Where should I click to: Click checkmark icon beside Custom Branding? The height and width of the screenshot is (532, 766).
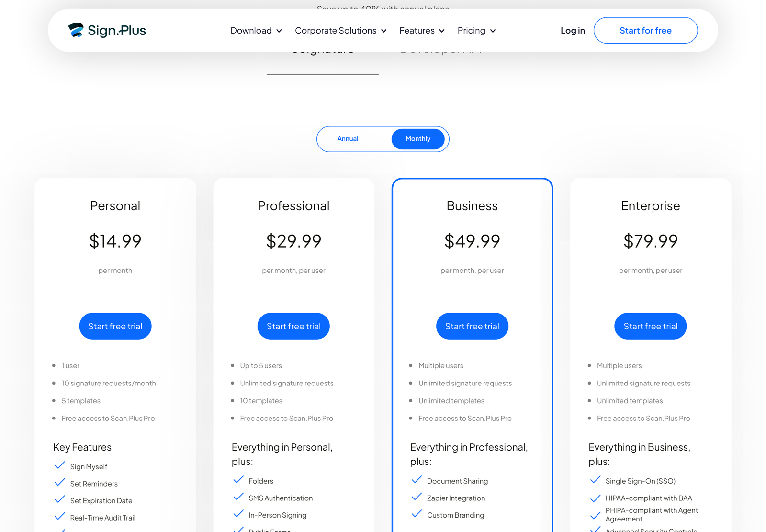[417, 514]
